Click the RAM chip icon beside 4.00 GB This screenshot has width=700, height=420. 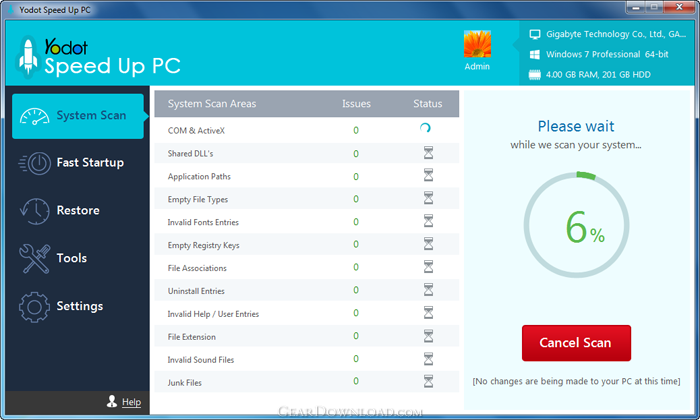pos(535,75)
